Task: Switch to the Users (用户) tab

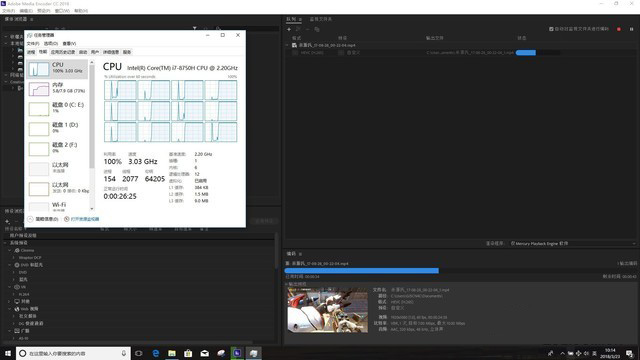Action: click(x=95, y=52)
